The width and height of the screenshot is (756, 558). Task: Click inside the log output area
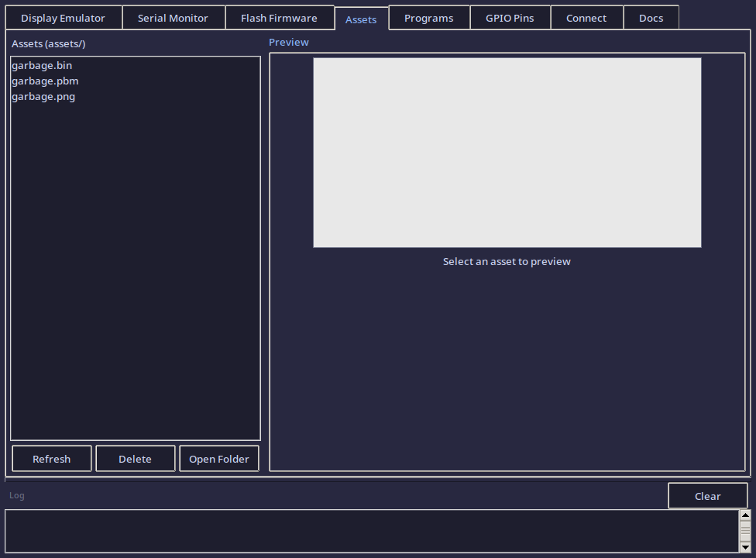372,531
